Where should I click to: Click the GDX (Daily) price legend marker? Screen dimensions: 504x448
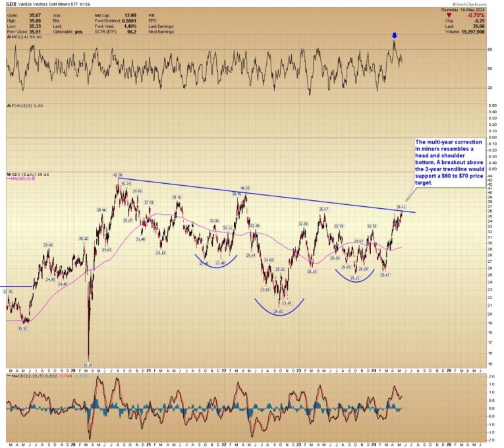point(8,175)
